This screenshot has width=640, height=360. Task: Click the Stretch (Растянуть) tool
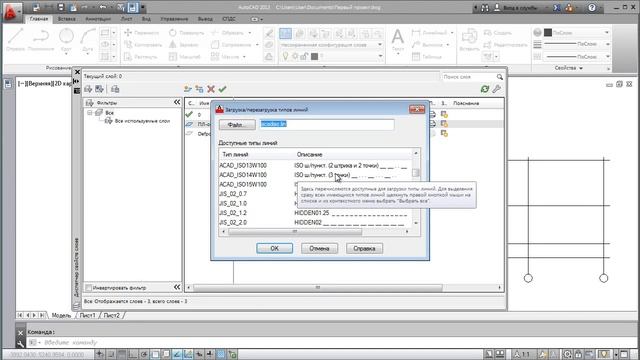click(x=141, y=57)
